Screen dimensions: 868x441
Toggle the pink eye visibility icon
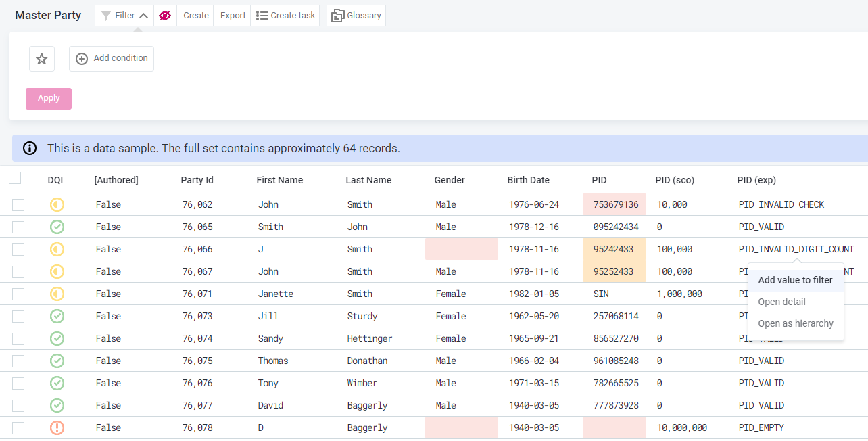(165, 16)
